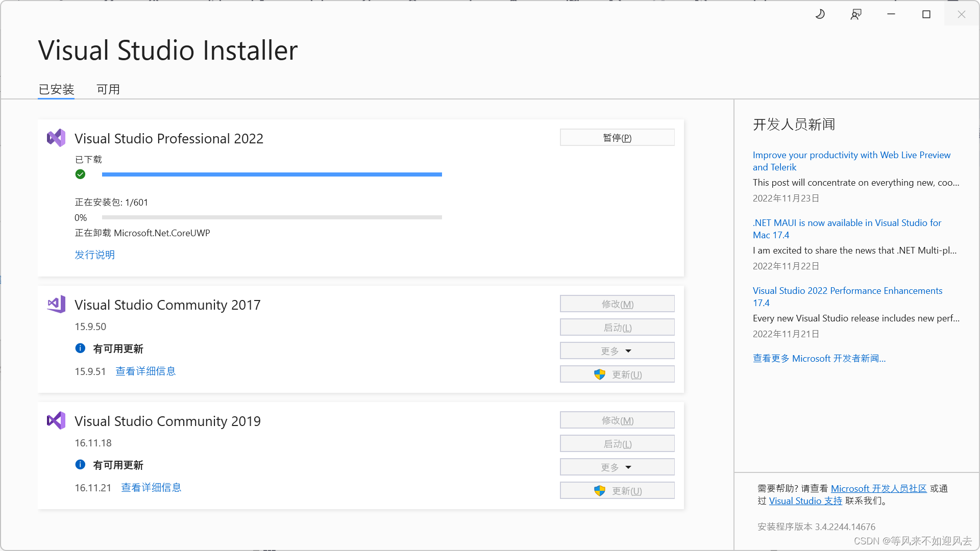Click the 已下载 status label
Image resolution: width=980 pixels, height=551 pixels.
(88, 159)
